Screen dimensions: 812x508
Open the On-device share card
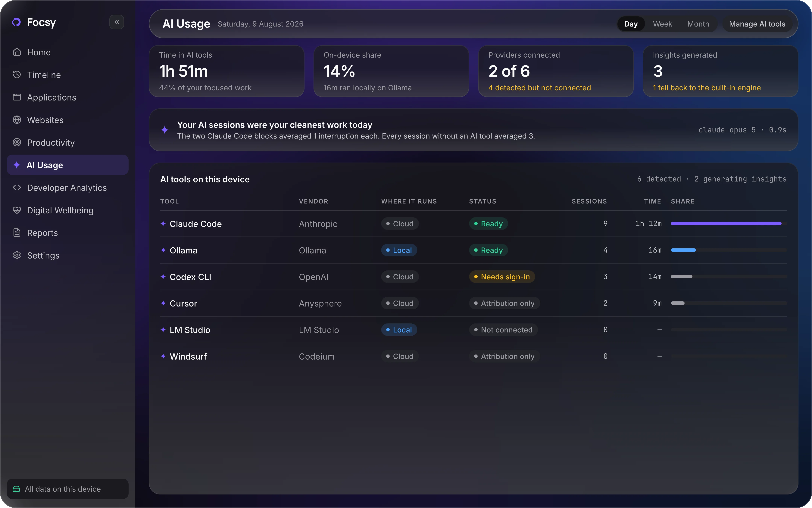pos(391,71)
